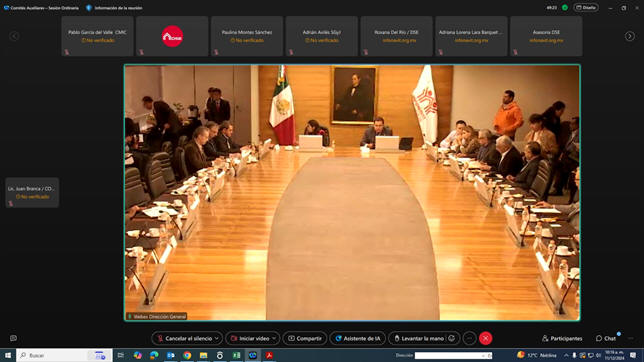Open the Participantes panel
Viewport: 644px width, 362px height.
tap(562, 338)
